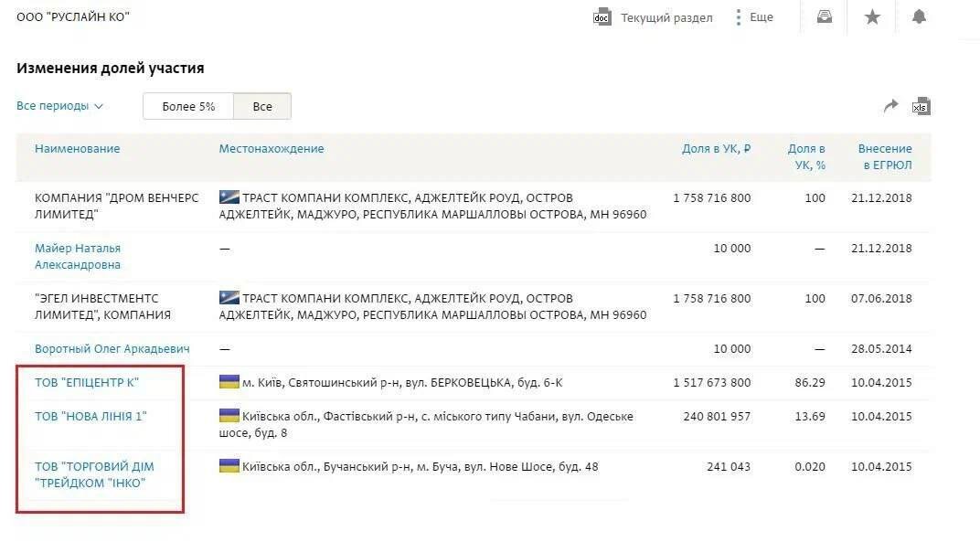Click Ukraine flag in ЕПІЦЕНТР К row
The image size is (980, 542).
(229, 382)
